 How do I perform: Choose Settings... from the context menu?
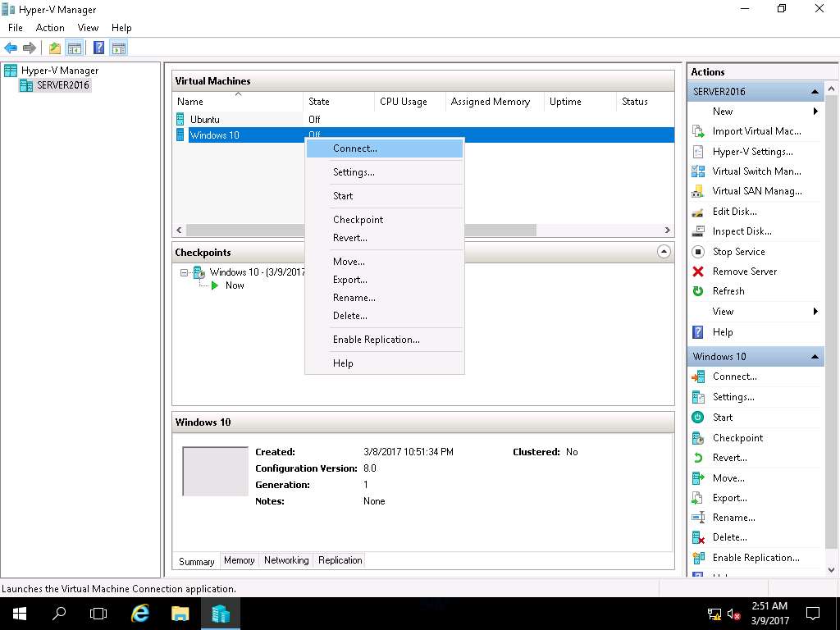[384, 172]
